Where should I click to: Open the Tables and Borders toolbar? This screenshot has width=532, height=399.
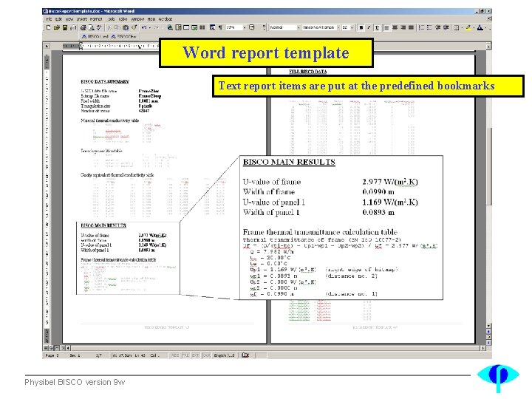(178, 27)
